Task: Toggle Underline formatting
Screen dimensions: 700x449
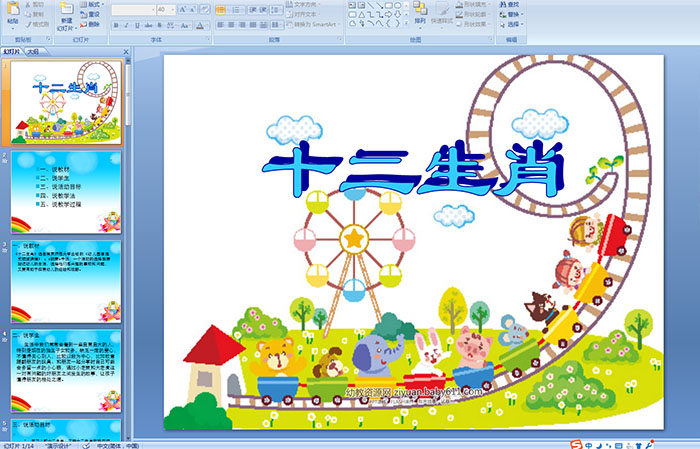Action: pos(137,25)
